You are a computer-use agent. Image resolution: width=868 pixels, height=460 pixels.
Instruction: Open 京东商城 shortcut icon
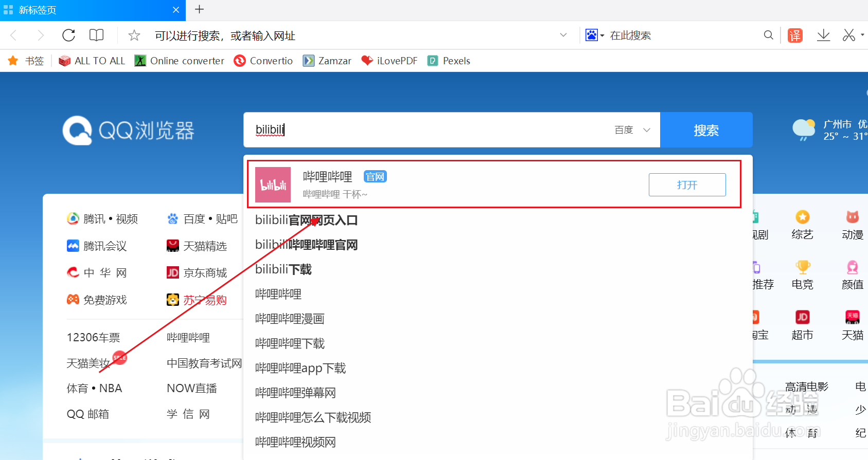pos(173,272)
